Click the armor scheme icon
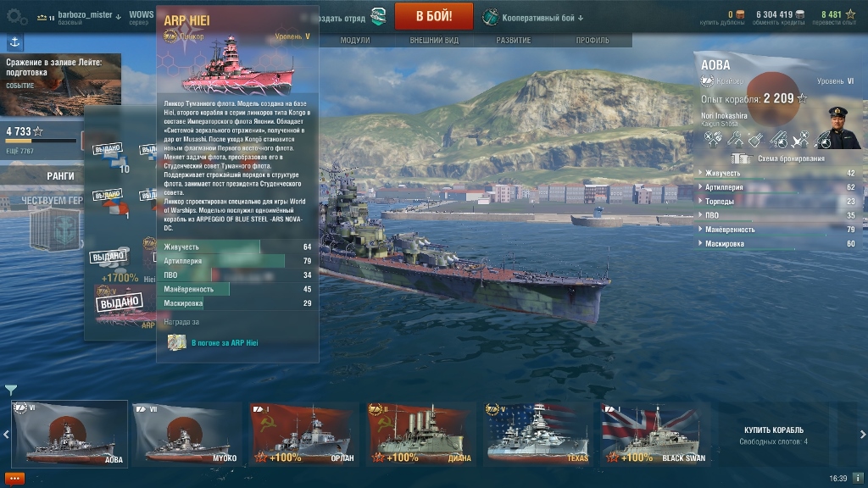This screenshot has width=868, height=488. click(740, 158)
